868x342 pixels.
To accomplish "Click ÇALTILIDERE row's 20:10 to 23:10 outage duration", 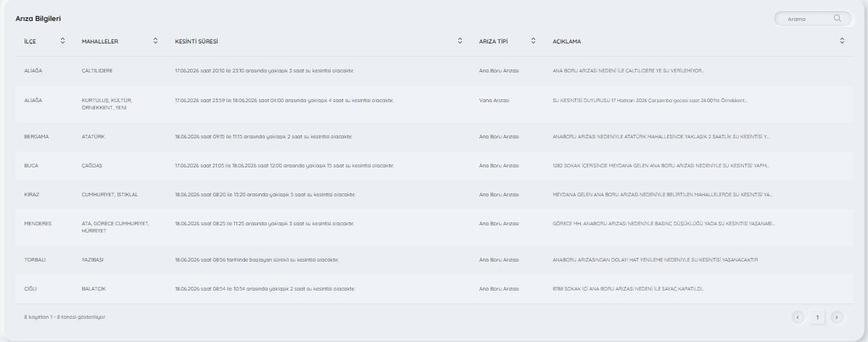I will 265,71.
